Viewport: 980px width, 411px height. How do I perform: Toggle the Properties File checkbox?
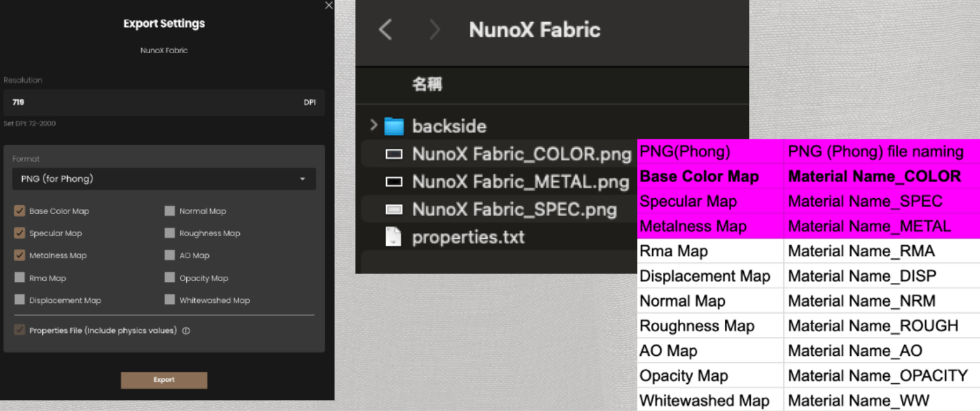pos(20,330)
